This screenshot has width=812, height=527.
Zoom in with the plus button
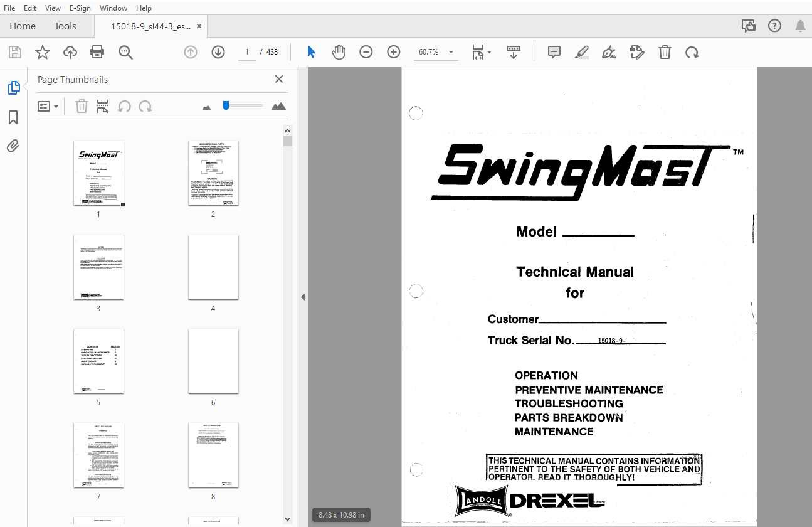point(394,52)
